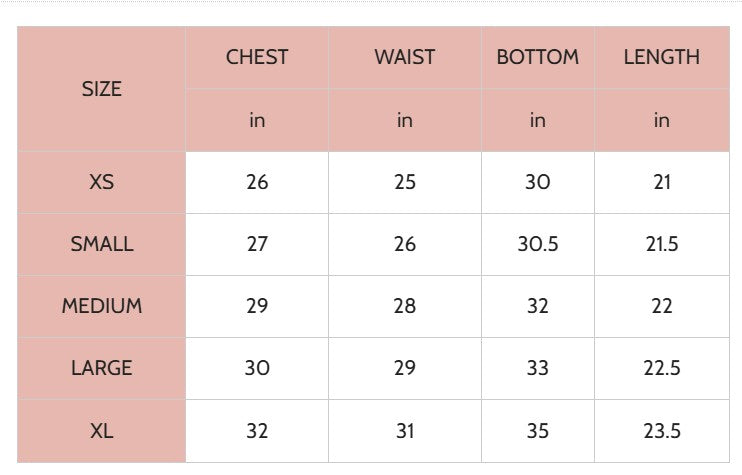Select the MEDIUM size row label

click(101, 306)
